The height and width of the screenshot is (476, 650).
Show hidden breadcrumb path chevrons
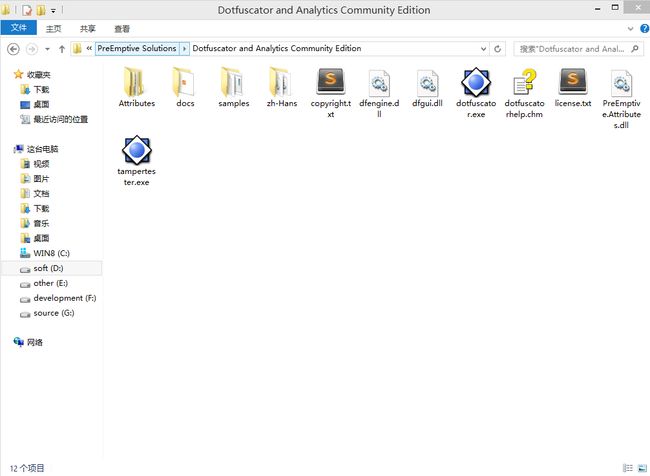click(89, 49)
